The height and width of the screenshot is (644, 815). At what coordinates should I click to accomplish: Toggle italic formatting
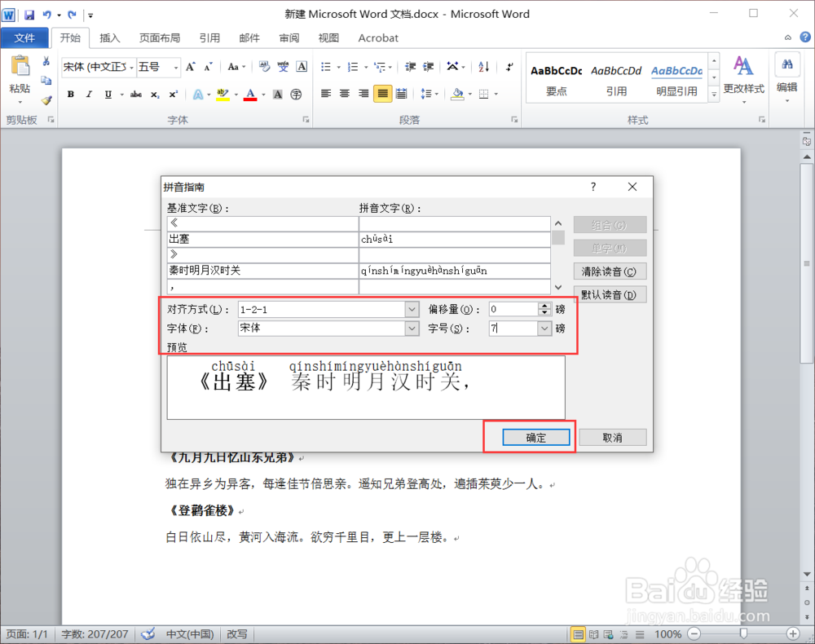89,94
